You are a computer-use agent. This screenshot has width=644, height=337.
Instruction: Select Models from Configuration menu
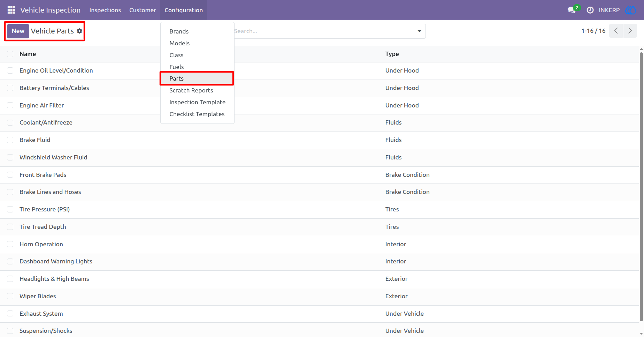[x=197, y=43]
